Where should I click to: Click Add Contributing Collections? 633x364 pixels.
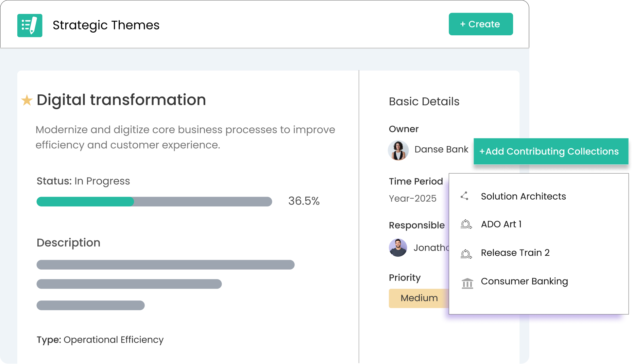click(x=551, y=151)
